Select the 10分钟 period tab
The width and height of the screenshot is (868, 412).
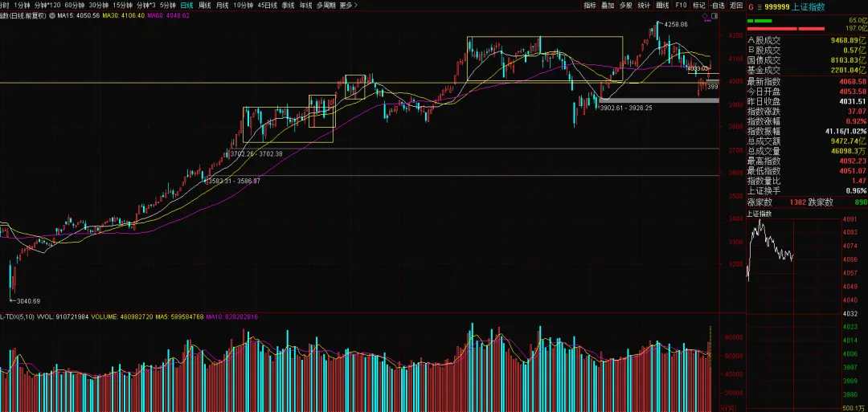pyautogui.click(x=243, y=5)
